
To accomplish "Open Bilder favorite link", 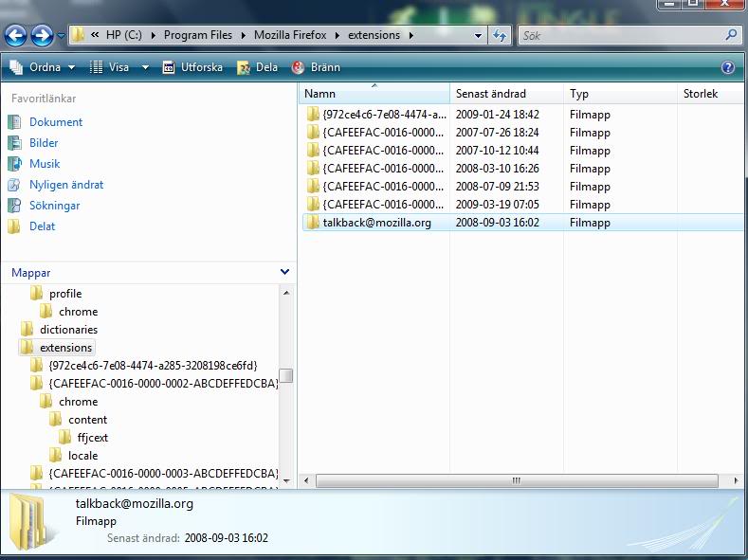I will click(x=44, y=143).
